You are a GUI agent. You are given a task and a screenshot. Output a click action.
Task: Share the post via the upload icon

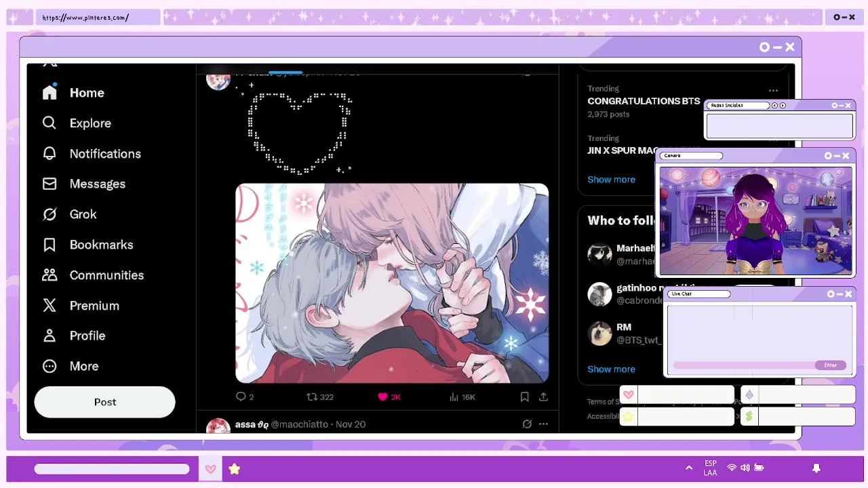(543, 397)
